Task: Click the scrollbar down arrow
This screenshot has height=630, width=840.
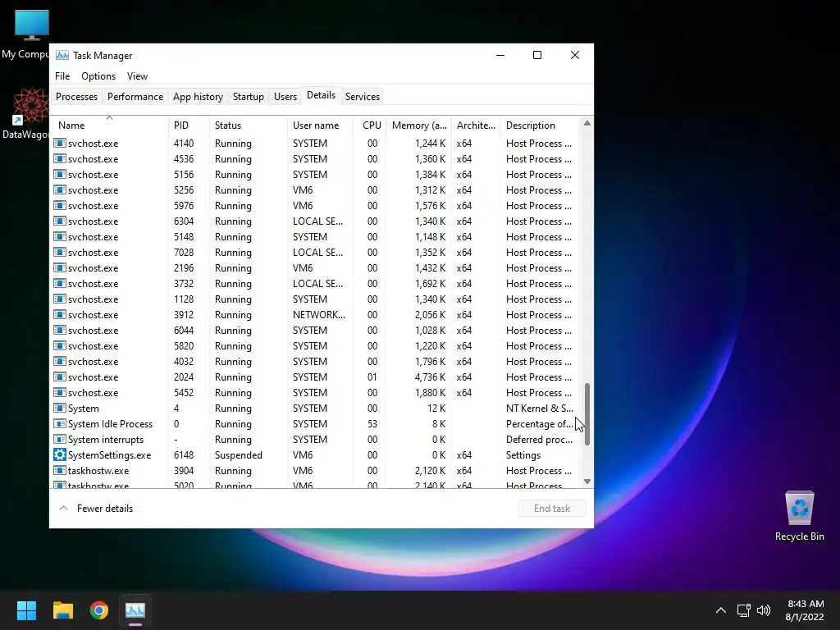Action: tap(587, 481)
